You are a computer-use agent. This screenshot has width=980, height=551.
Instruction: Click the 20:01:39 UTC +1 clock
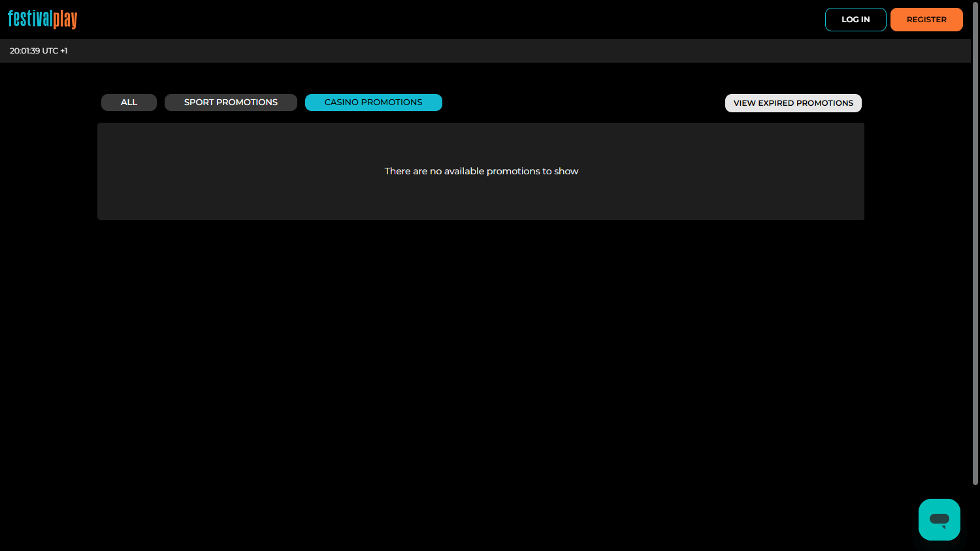click(39, 51)
